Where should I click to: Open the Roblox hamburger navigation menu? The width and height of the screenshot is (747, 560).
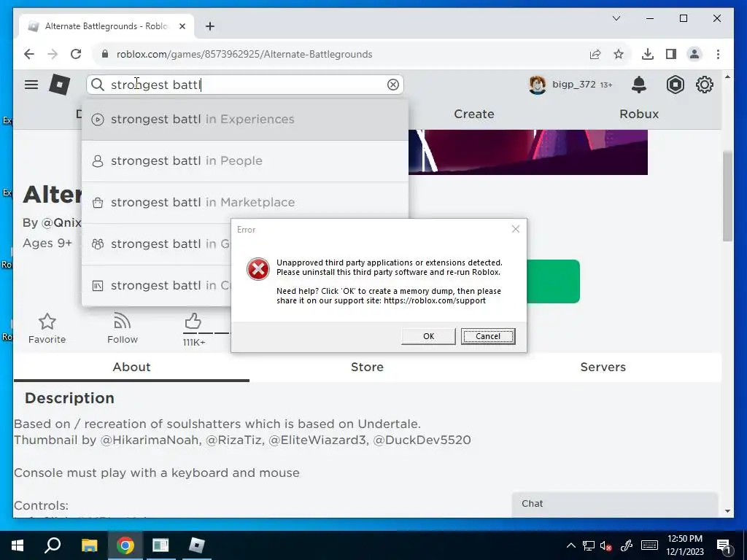click(x=31, y=85)
